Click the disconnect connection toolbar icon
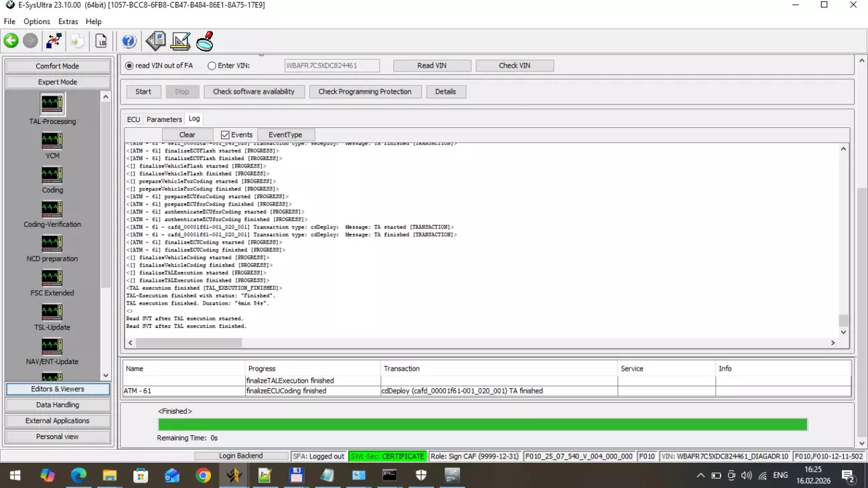 pos(54,41)
